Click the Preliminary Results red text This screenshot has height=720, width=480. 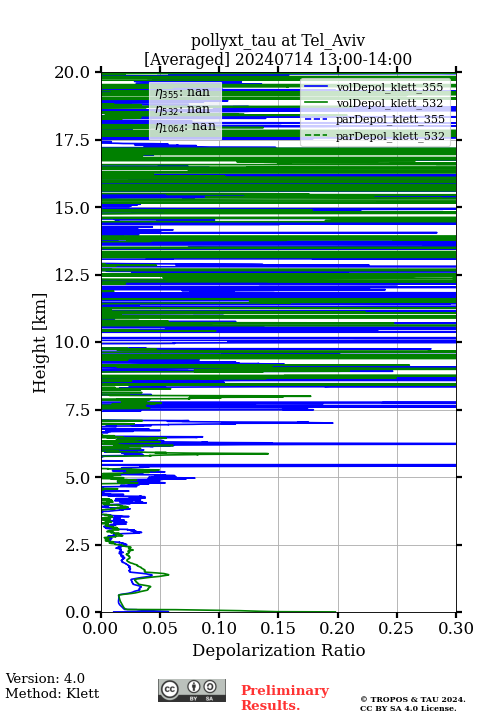pyautogui.click(x=285, y=698)
